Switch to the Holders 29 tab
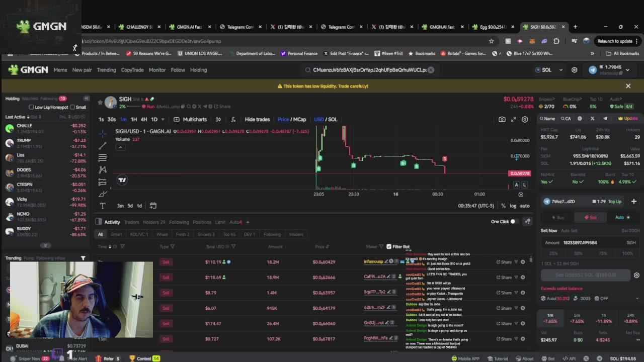 click(x=154, y=222)
